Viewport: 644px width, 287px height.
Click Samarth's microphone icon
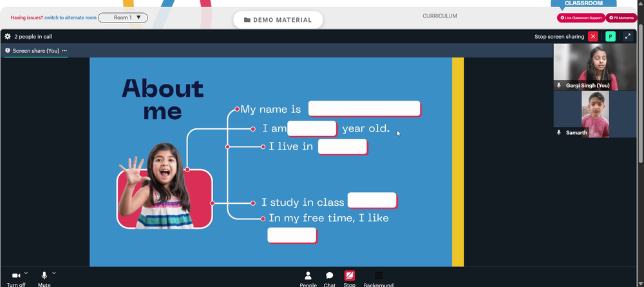(558, 132)
